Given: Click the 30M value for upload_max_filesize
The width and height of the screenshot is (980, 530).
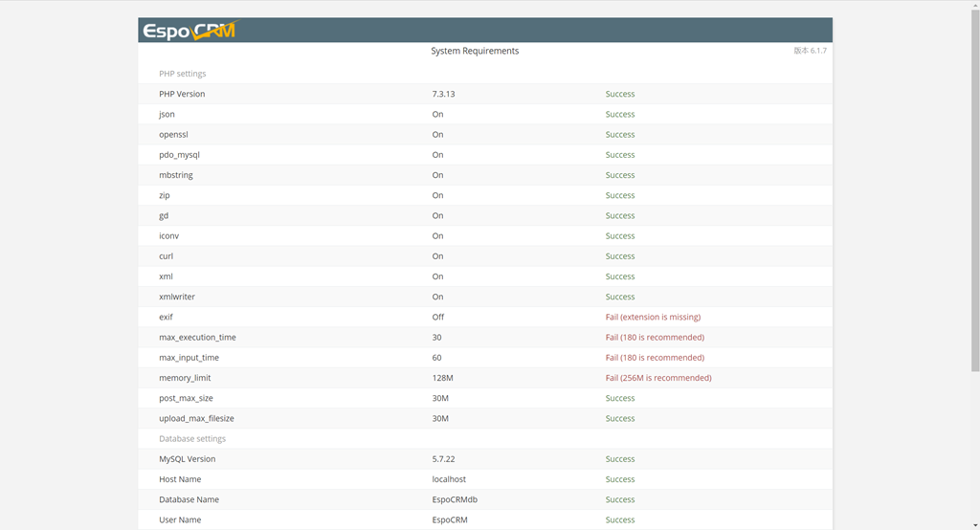Looking at the screenshot, I should 440,419.
